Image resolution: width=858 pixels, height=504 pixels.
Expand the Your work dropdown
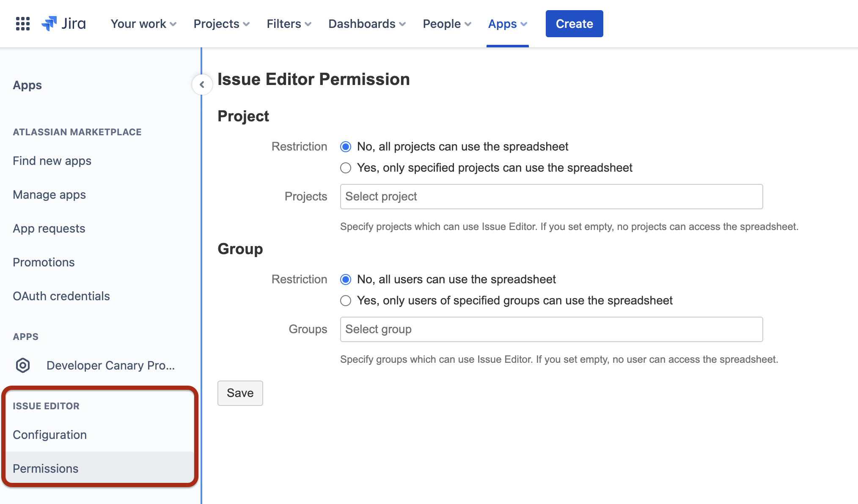(x=143, y=24)
